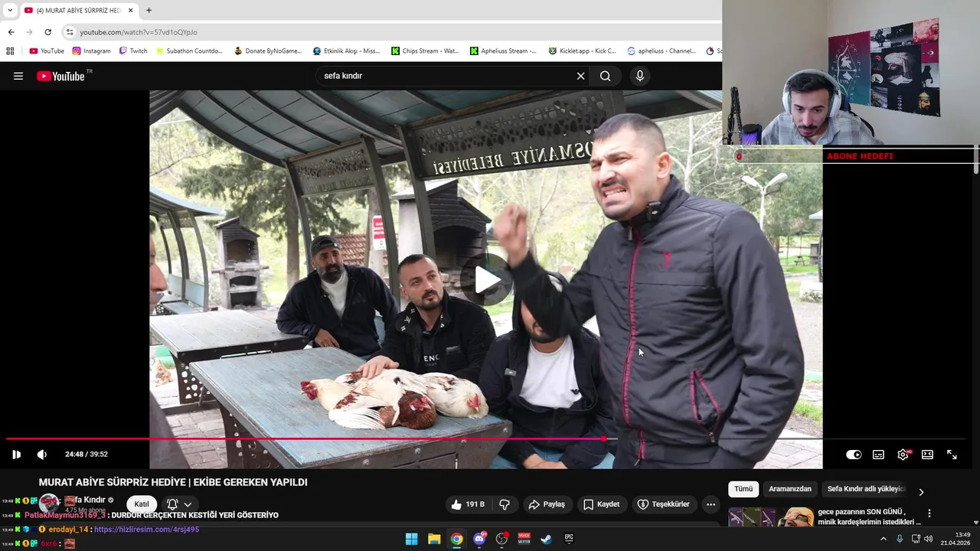This screenshot has width=980, height=551.
Task: Open the 'Donate ByNoGame...' bookmark
Action: tap(268, 51)
